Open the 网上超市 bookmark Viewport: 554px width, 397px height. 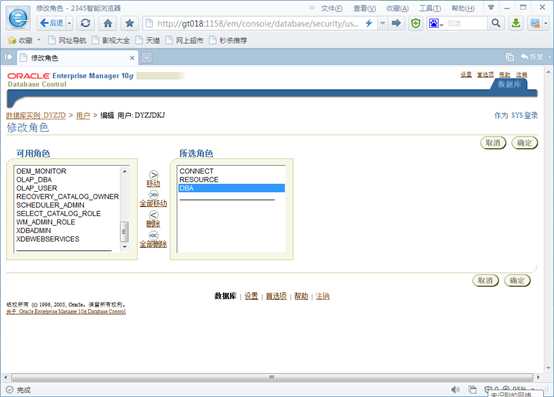[x=185, y=41]
